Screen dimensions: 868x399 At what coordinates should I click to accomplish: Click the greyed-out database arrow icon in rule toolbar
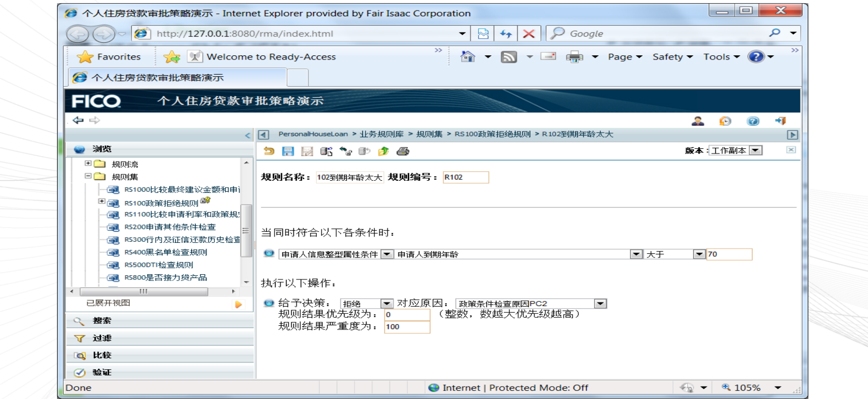(364, 151)
